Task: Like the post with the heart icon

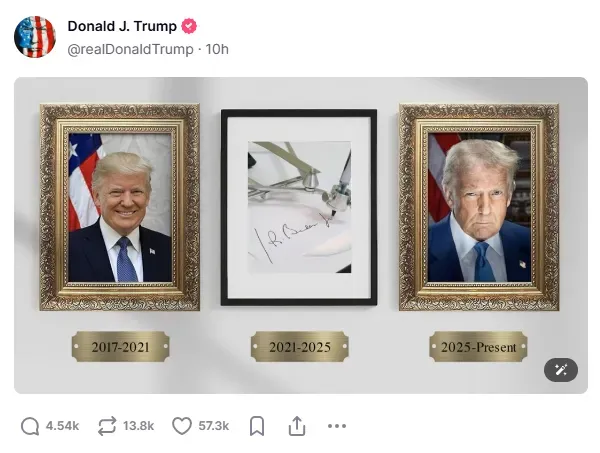Action: click(x=182, y=426)
